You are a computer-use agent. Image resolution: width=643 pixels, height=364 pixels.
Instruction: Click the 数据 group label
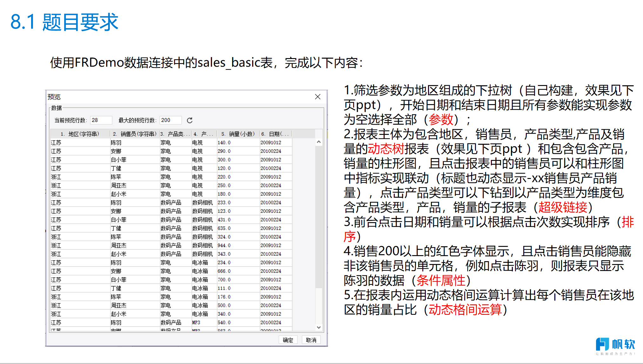(57, 108)
